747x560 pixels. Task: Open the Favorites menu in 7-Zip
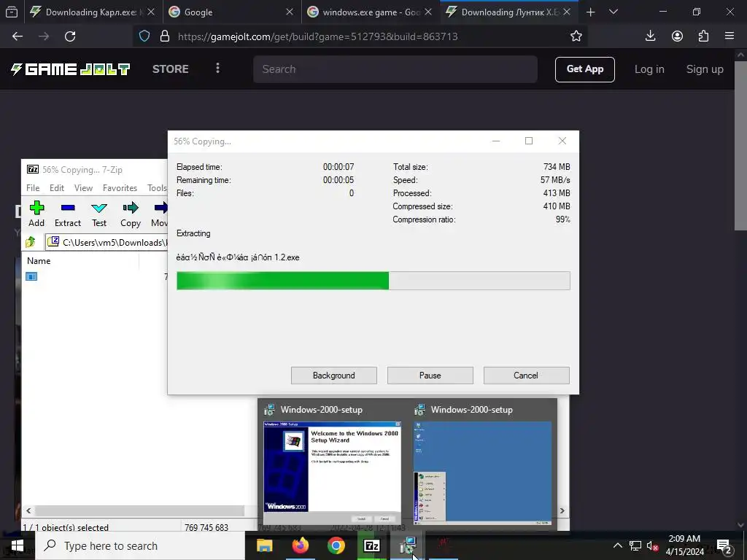[x=120, y=188]
